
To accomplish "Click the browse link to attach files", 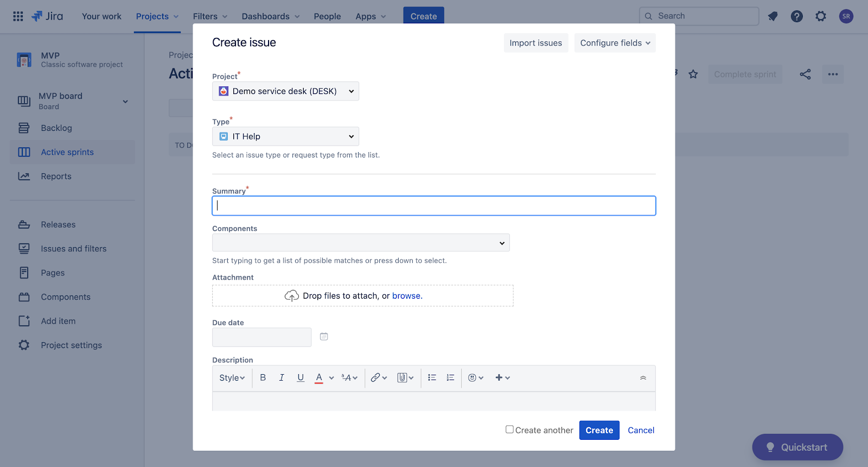I will (x=407, y=296).
